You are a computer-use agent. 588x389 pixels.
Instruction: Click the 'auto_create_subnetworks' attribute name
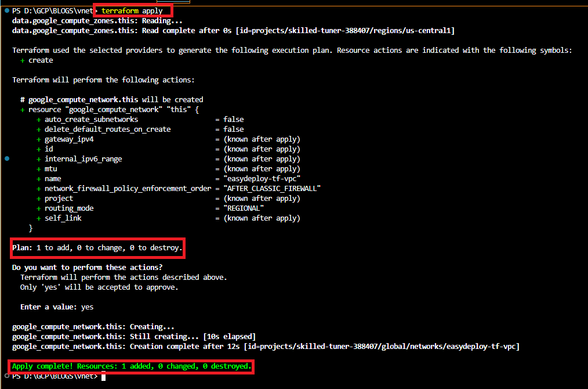click(91, 120)
